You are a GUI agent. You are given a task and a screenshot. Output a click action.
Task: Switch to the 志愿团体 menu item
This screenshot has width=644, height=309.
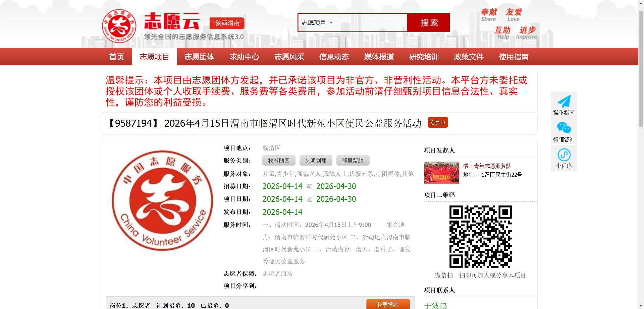pos(199,57)
